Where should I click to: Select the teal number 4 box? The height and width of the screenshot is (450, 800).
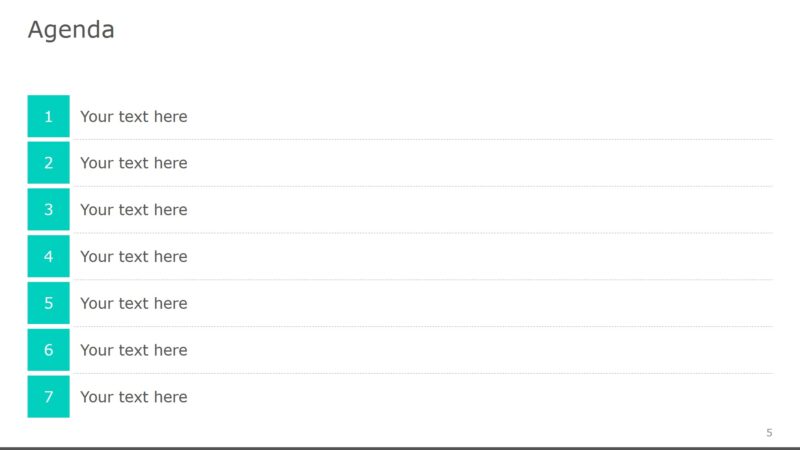(x=48, y=256)
